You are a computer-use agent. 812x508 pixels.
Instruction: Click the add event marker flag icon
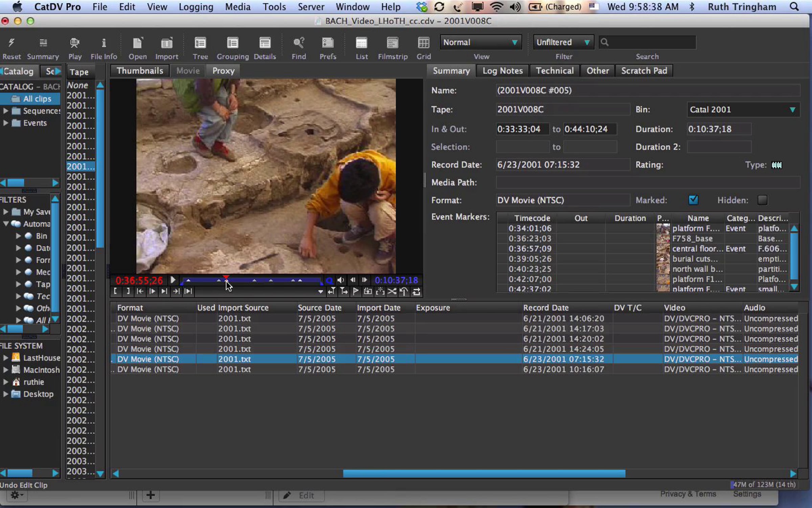point(356,291)
